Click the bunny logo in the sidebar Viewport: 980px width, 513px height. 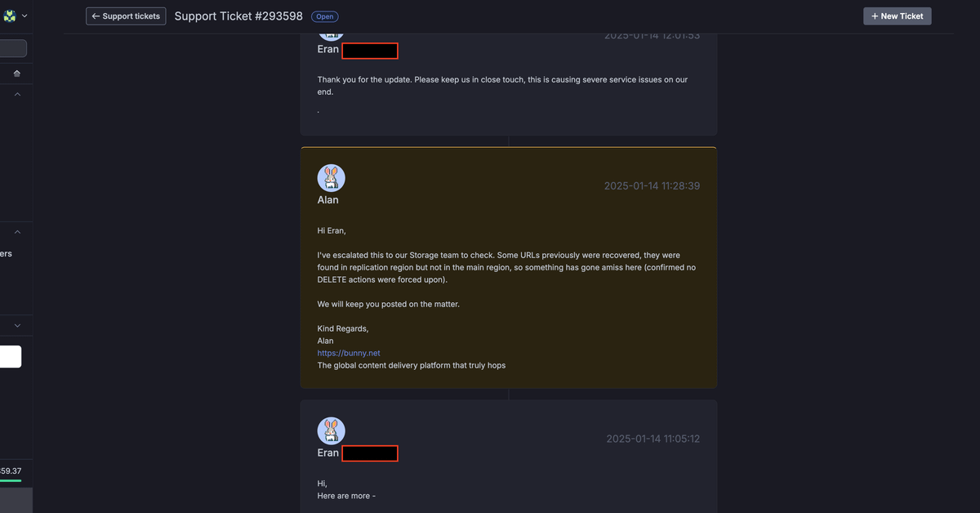click(x=10, y=16)
